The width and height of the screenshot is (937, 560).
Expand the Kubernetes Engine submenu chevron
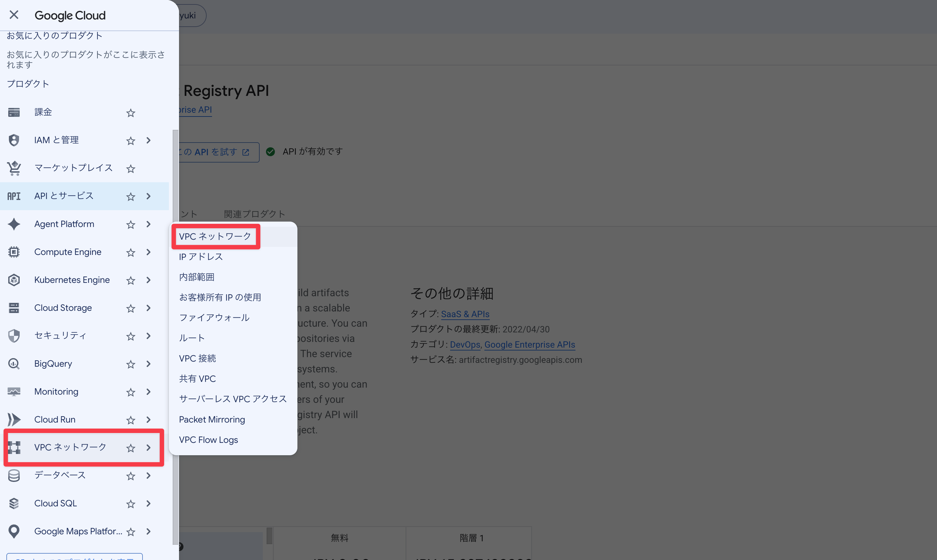click(x=149, y=280)
